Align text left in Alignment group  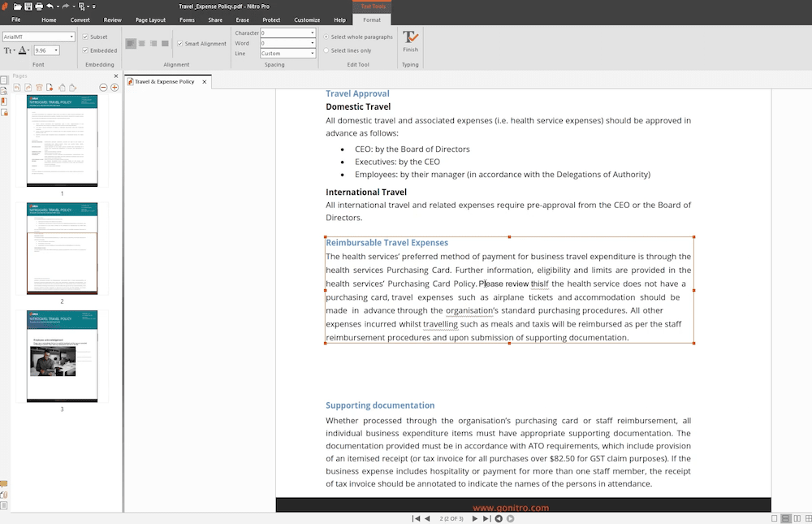pos(131,44)
